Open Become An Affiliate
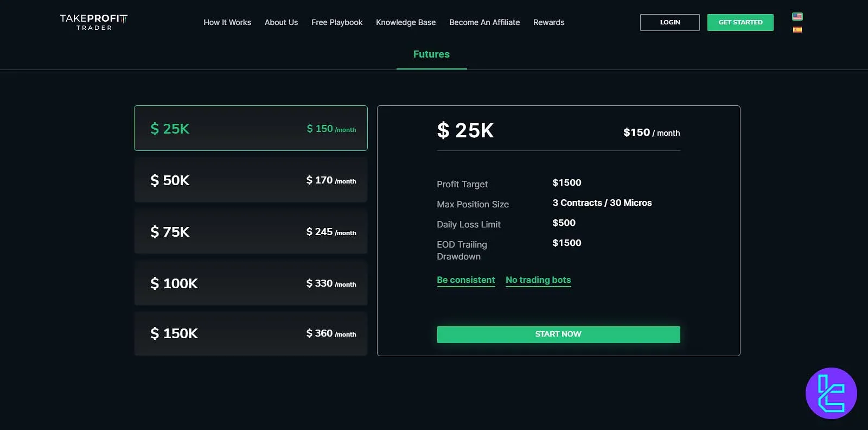 484,22
